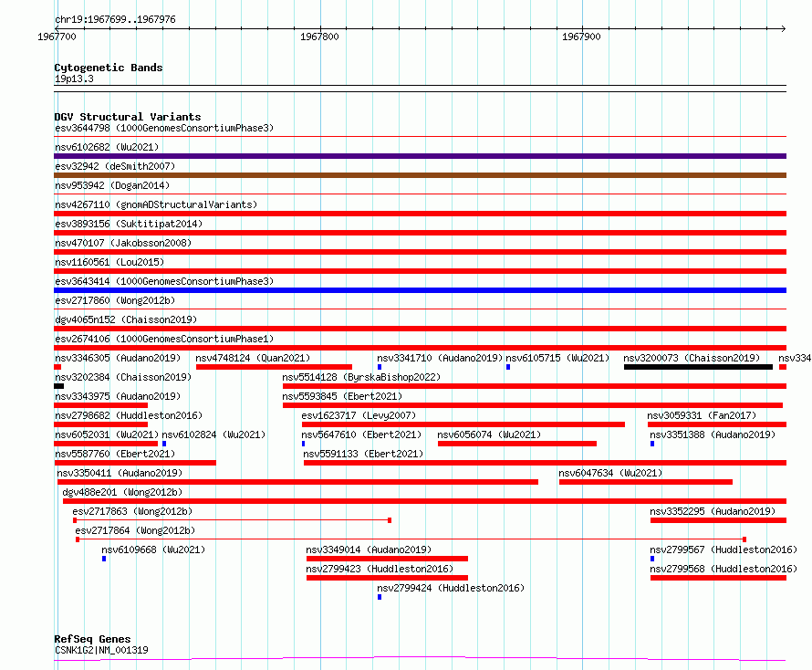Select the right endpoint marker of esv2717864
The width and height of the screenshot is (812, 670).
[744, 539]
